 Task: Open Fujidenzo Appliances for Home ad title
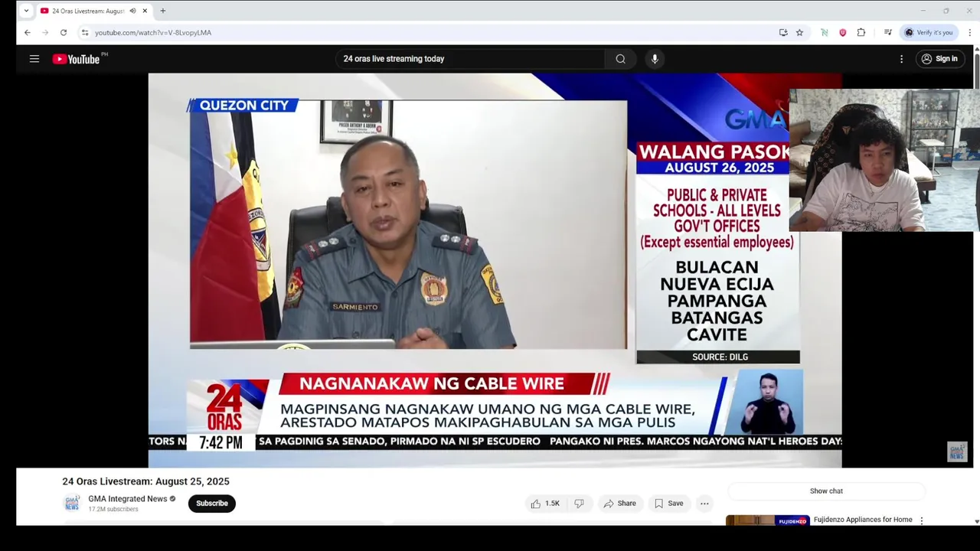point(863,520)
